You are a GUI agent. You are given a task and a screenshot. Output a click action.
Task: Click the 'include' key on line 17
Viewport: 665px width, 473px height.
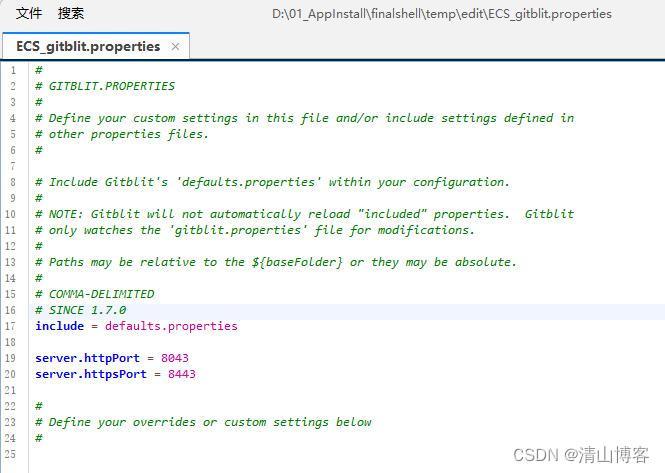60,326
